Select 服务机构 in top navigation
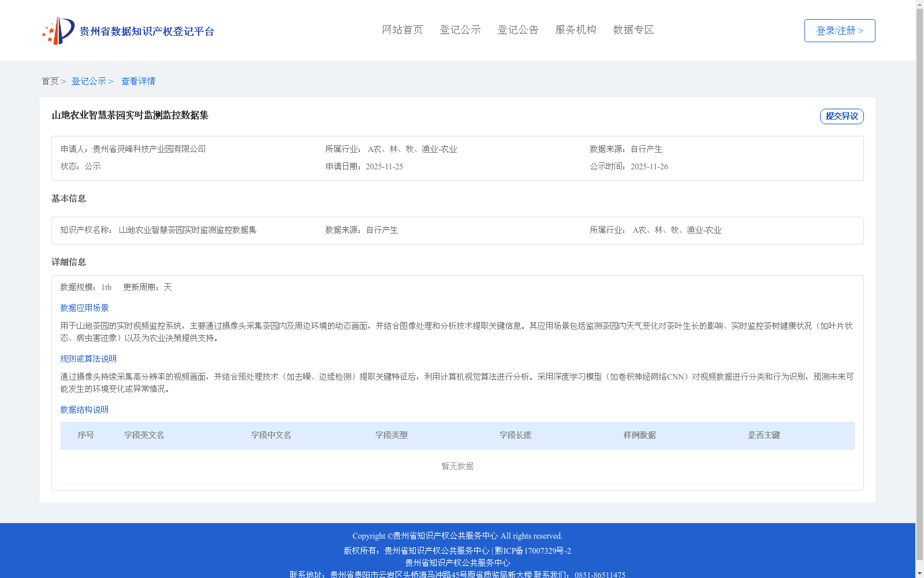 pyautogui.click(x=576, y=29)
